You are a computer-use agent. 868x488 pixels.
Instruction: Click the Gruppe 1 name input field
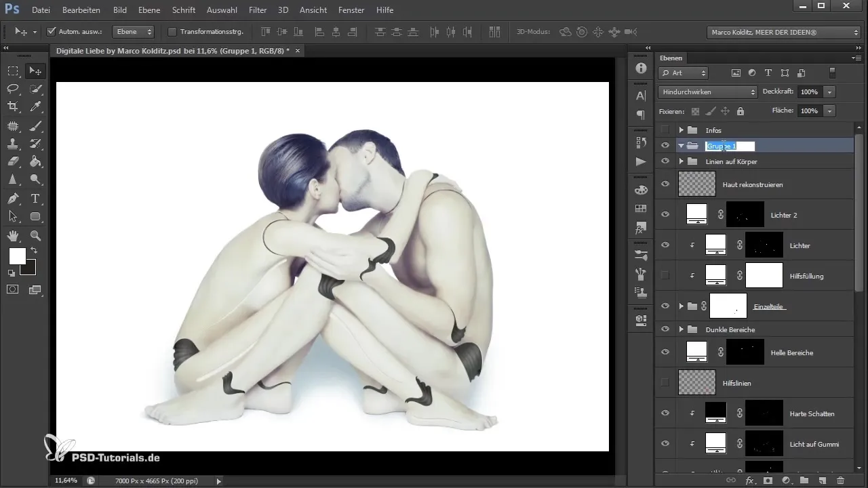point(730,146)
